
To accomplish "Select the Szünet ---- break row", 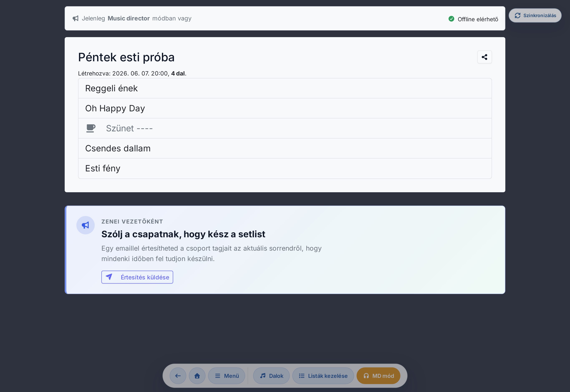I will click(x=285, y=128).
